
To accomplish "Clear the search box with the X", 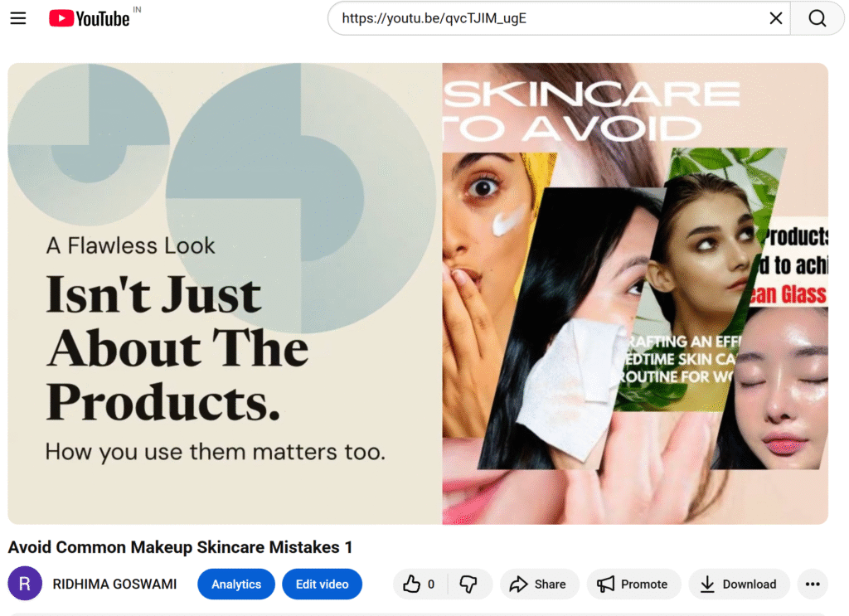I will click(776, 18).
